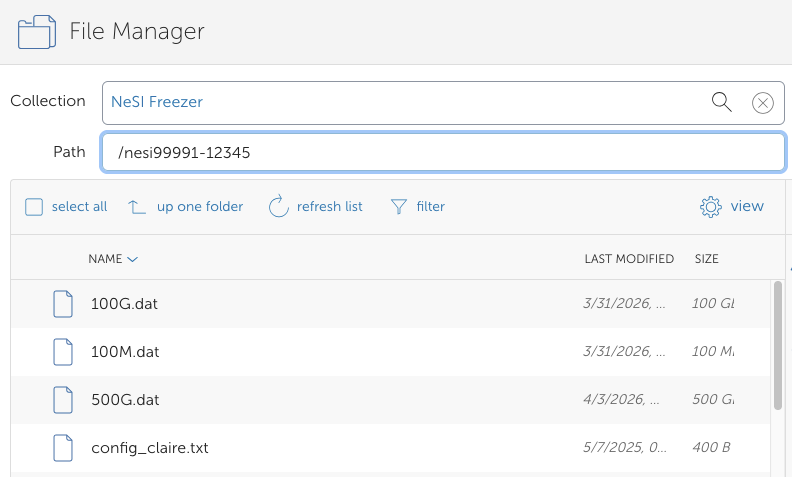Tick the select all checkbox
This screenshot has height=477, width=792.
pyautogui.click(x=34, y=207)
